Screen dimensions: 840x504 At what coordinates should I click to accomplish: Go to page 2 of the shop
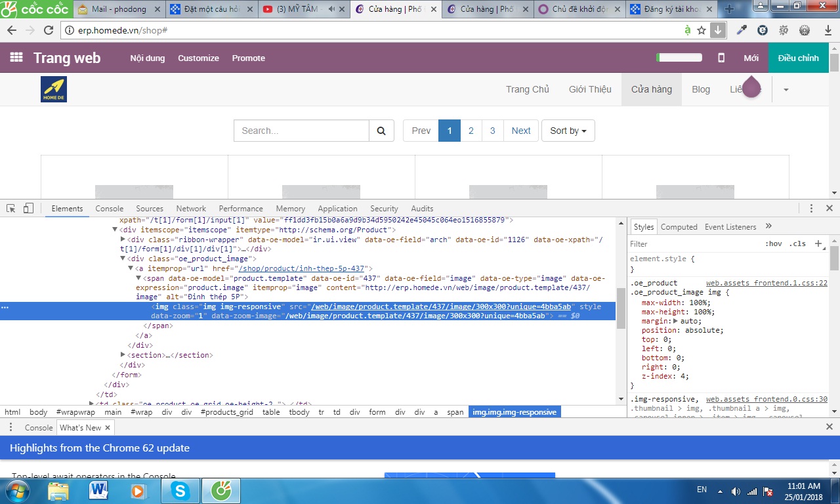pos(471,131)
